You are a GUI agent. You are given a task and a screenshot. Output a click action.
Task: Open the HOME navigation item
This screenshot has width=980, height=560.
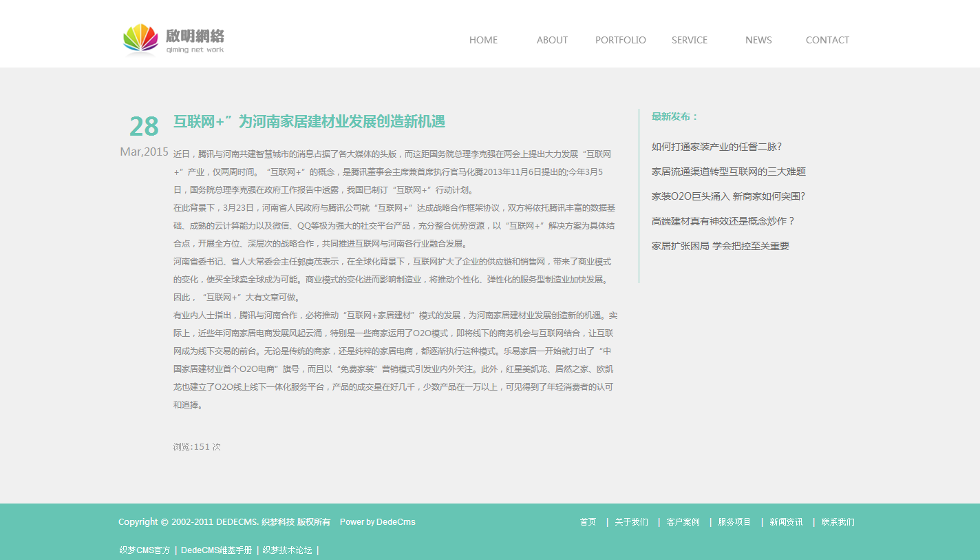click(x=483, y=40)
